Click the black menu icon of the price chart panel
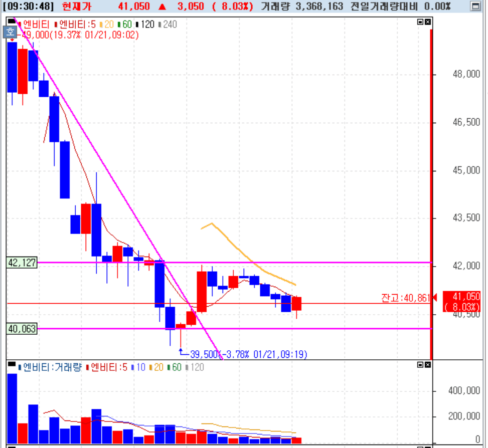Screen dimensions: 488x448 (x=11, y=21)
